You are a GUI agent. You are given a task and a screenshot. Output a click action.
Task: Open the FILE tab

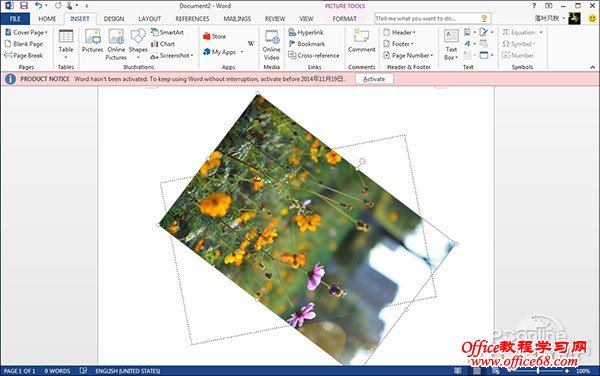(x=15, y=19)
